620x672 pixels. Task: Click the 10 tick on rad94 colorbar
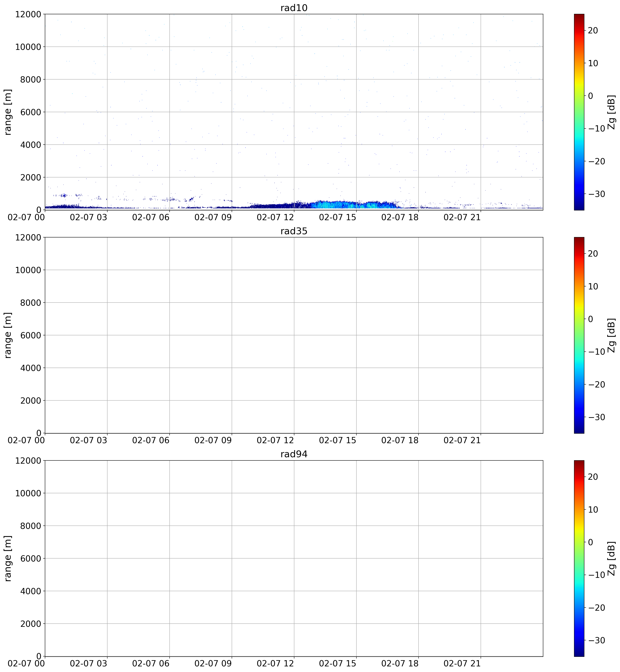click(x=593, y=510)
